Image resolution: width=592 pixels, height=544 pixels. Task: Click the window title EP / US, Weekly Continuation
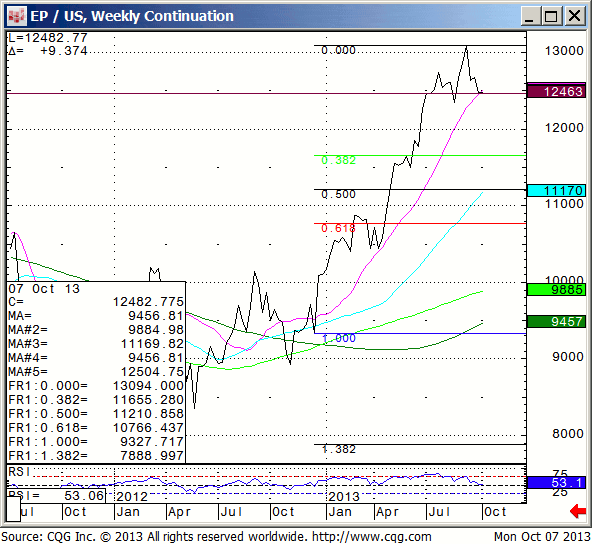pyautogui.click(x=132, y=16)
